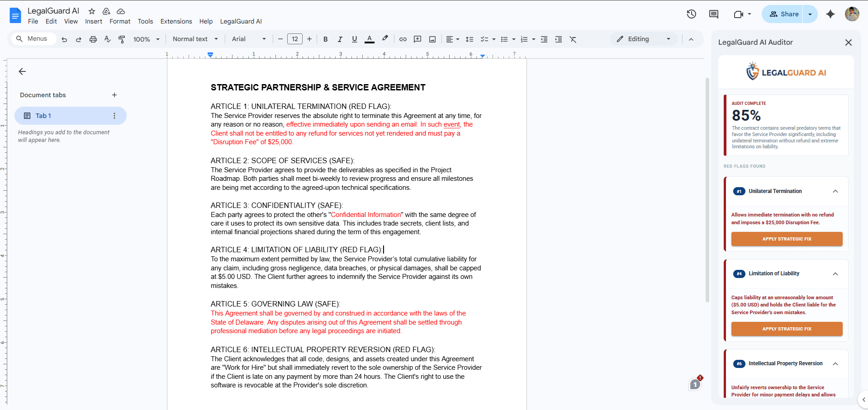This screenshot has height=410, width=868.
Task: Open bulleted list options arrow
Action: tap(513, 39)
